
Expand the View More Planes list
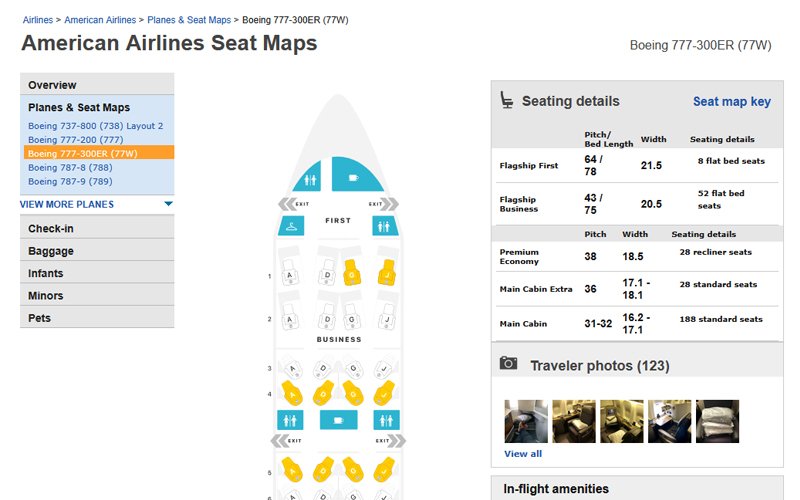click(96, 204)
